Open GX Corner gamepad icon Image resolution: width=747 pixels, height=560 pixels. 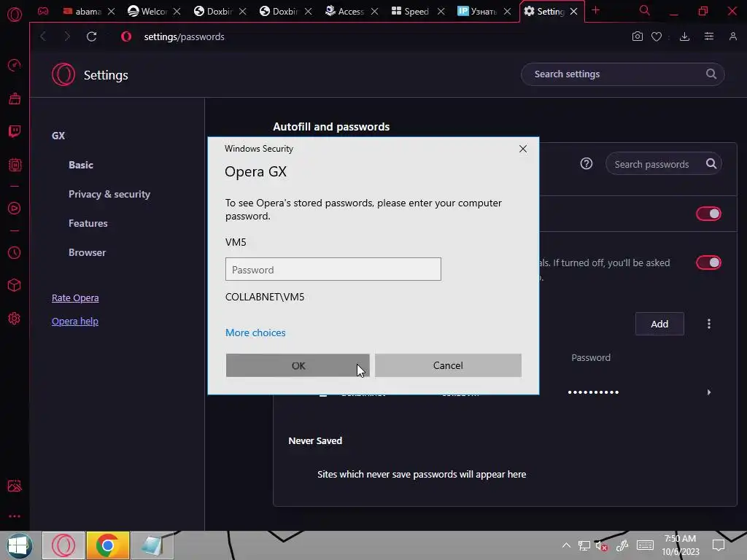point(43,11)
